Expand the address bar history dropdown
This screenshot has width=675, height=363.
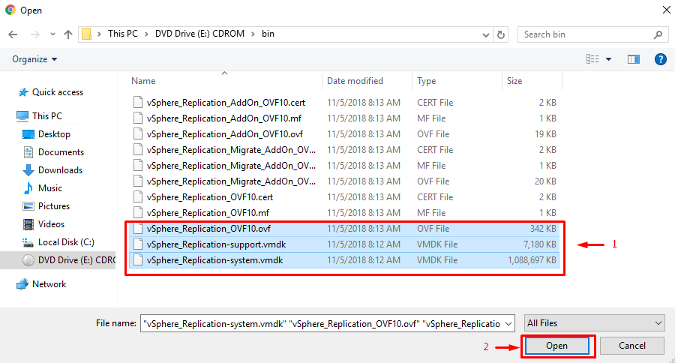pyautogui.click(x=486, y=35)
